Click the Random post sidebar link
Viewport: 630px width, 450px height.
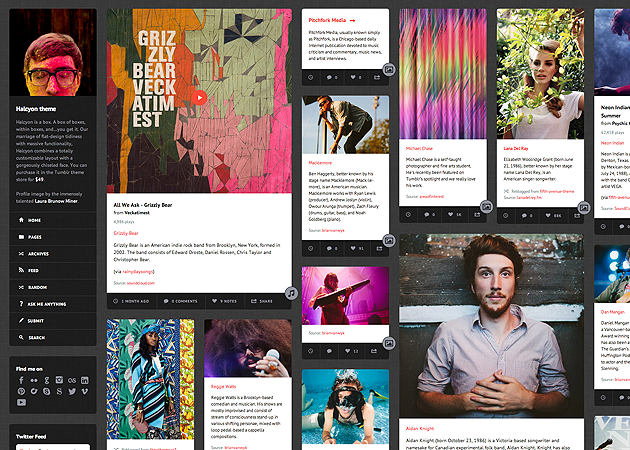pos(38,287)
